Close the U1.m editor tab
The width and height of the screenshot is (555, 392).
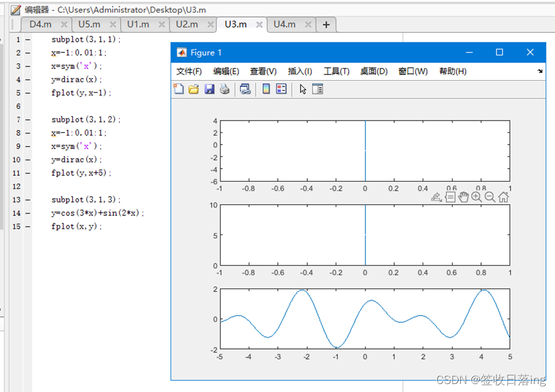point(161,25)
